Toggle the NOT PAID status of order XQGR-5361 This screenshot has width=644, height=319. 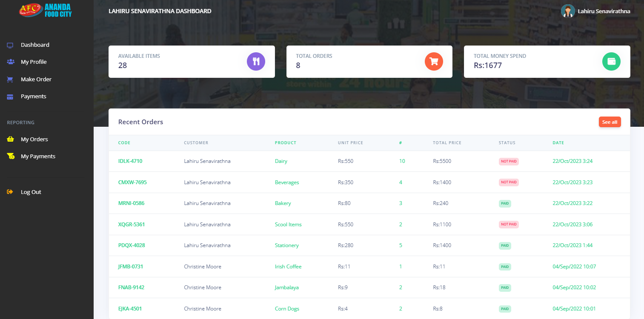[x=509, y=224]
